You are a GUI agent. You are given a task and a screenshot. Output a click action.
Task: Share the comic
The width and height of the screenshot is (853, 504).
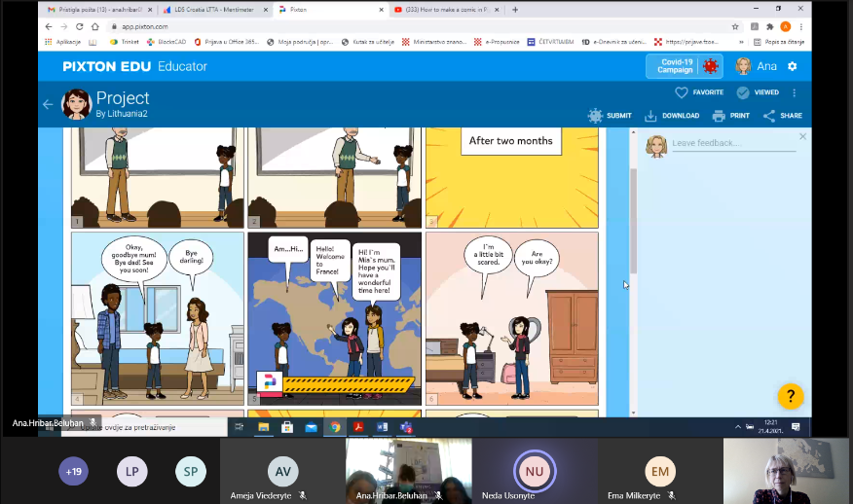click(x=783, y=116)
